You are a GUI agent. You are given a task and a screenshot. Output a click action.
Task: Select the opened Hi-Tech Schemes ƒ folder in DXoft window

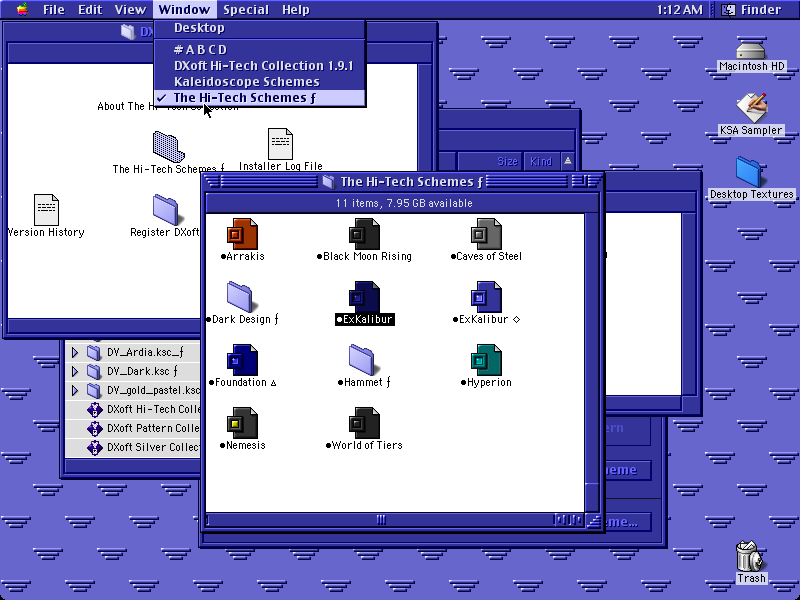168,147
